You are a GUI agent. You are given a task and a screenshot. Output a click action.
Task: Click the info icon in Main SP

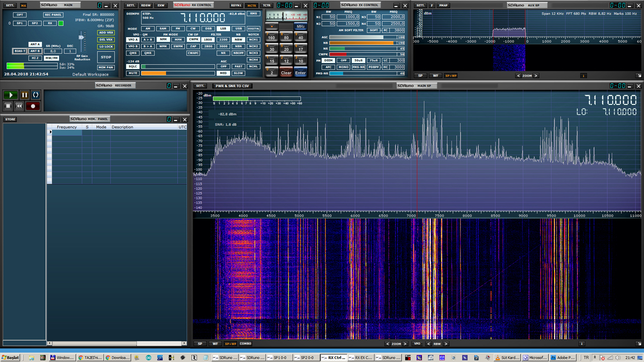(581, 344)
